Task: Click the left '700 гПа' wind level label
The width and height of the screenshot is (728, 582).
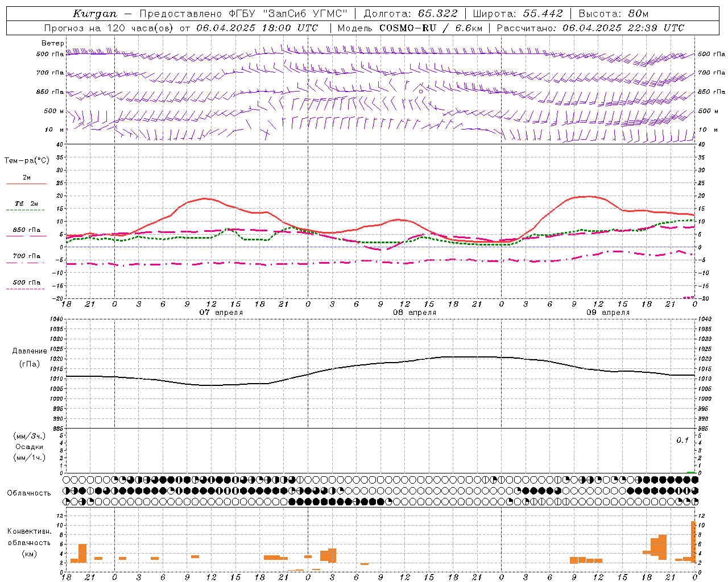Action: [x=50, y=73]
